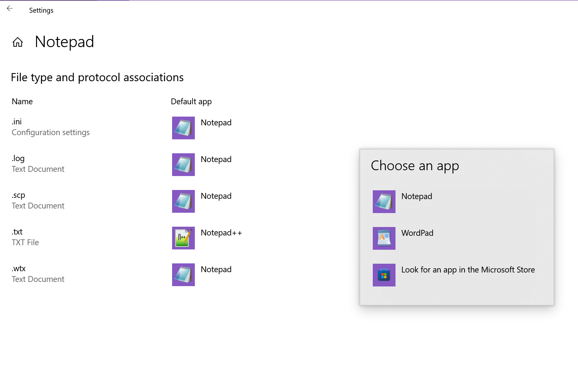Click the Notepad icon for .wtx

tap(183, 275)
